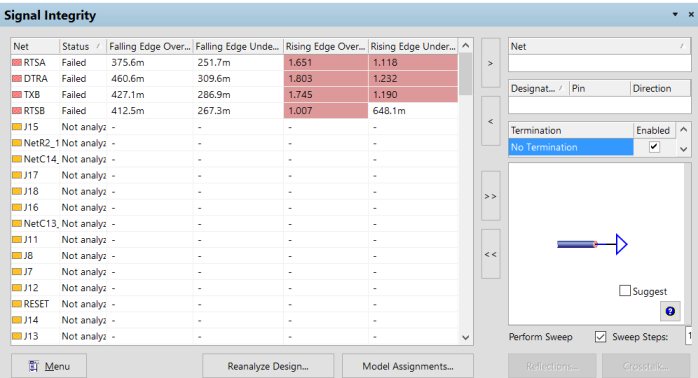The height and width of the screenshot is (378, 698).
Task: Click the yellow icon beside J14 net
Action: 17,320
